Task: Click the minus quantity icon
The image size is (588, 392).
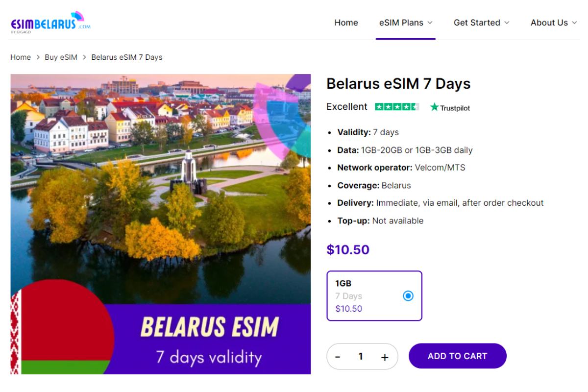Action: (339, 356)
